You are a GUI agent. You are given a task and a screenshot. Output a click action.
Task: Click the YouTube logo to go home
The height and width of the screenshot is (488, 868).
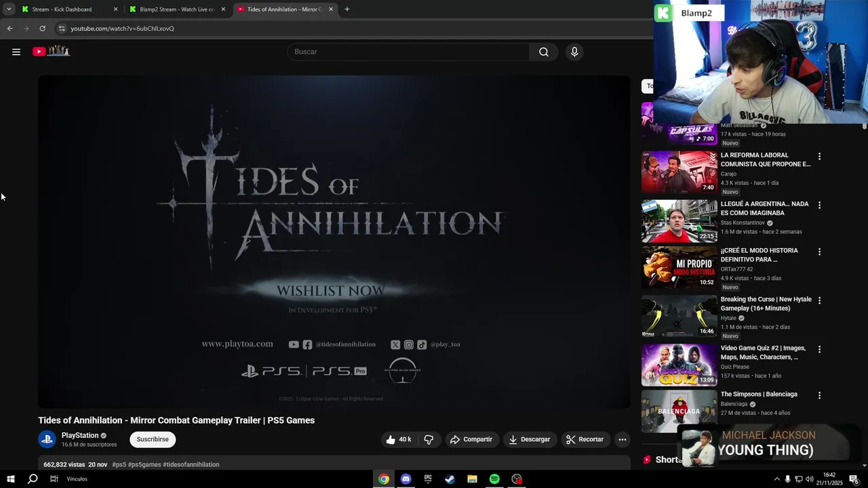[51, 51]
